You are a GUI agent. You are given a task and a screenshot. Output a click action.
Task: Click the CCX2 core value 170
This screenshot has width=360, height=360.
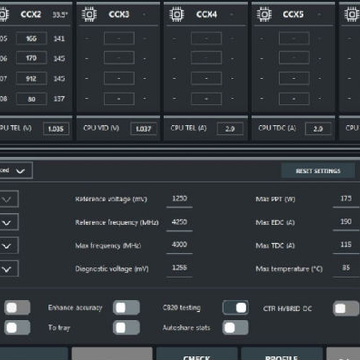coord(31,59)
